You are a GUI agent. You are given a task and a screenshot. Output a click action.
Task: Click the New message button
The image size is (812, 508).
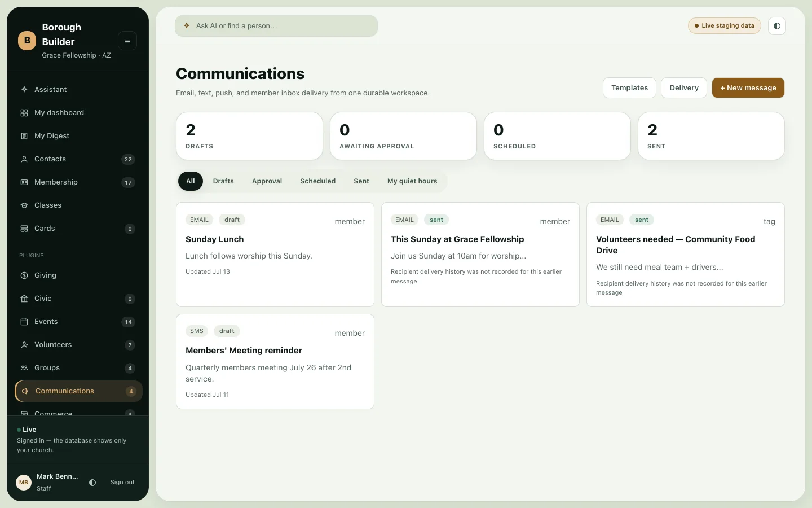748,88
